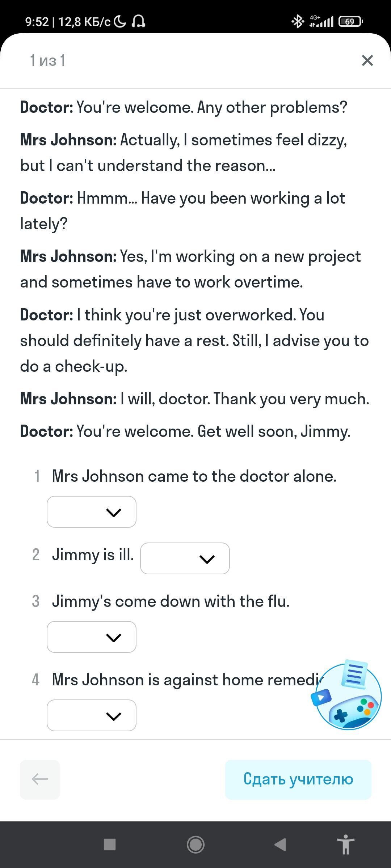Screen dimensions: 391x868
Task: Tap the Bluetooth status bar icon
Action: tap(298, 22)
